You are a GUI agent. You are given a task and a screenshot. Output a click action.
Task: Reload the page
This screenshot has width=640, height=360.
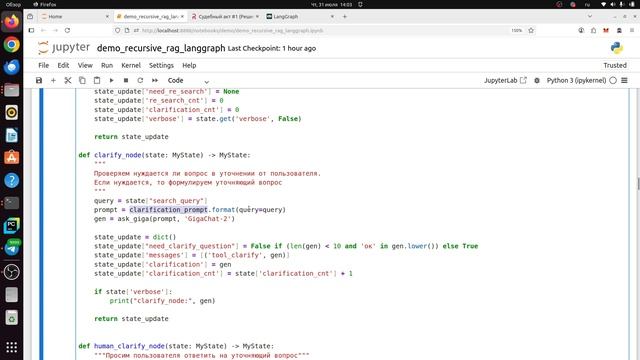(x=67, y=30)
